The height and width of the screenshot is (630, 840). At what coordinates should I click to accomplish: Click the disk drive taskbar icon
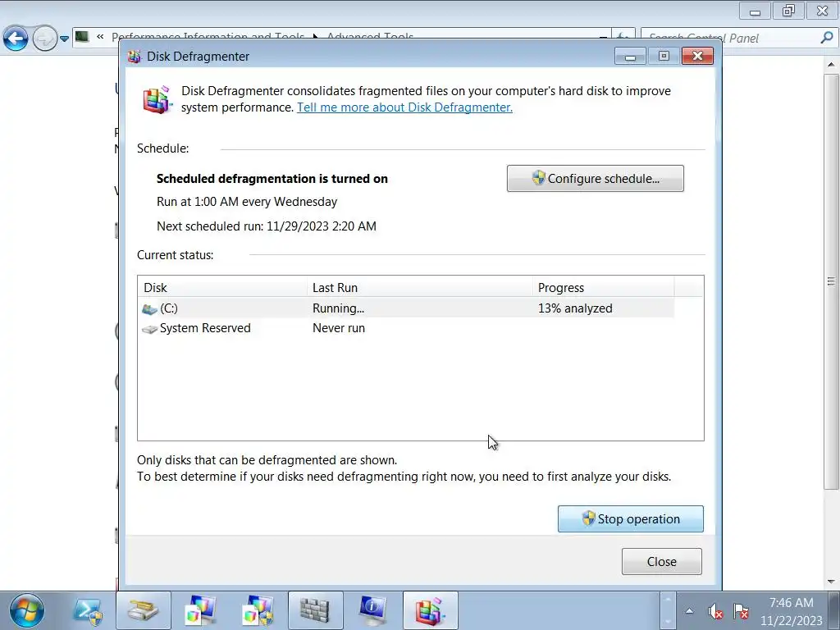[x=143, y=610]
